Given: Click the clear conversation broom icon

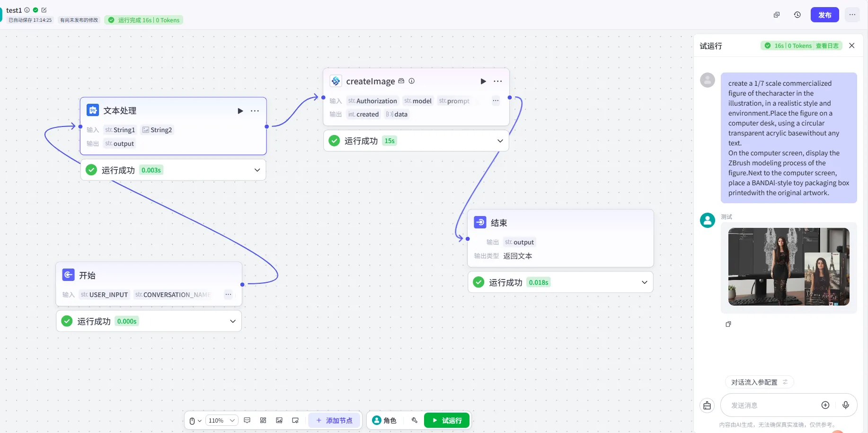Looking at the screenshot, I should pos(707,406).
